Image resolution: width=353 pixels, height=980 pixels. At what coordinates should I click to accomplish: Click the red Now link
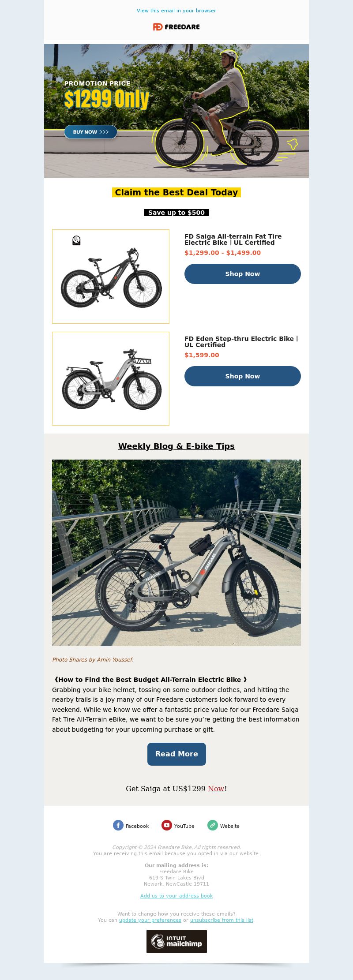tap(216, 789)
